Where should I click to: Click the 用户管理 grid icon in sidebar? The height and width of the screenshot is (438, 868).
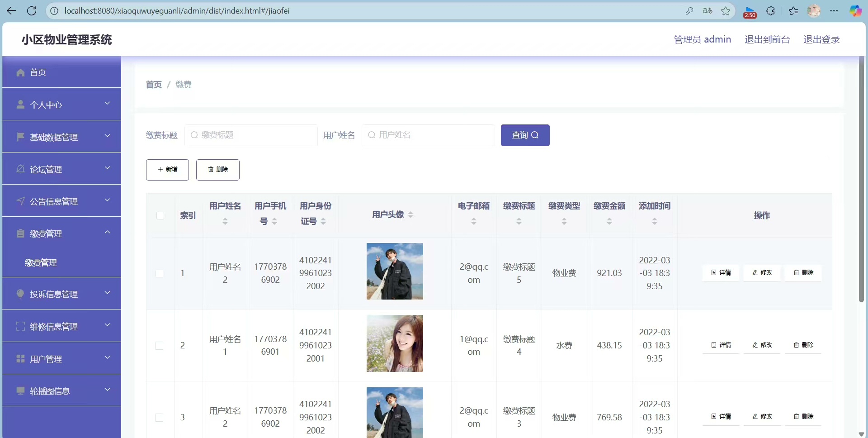[x=20, y=359]
